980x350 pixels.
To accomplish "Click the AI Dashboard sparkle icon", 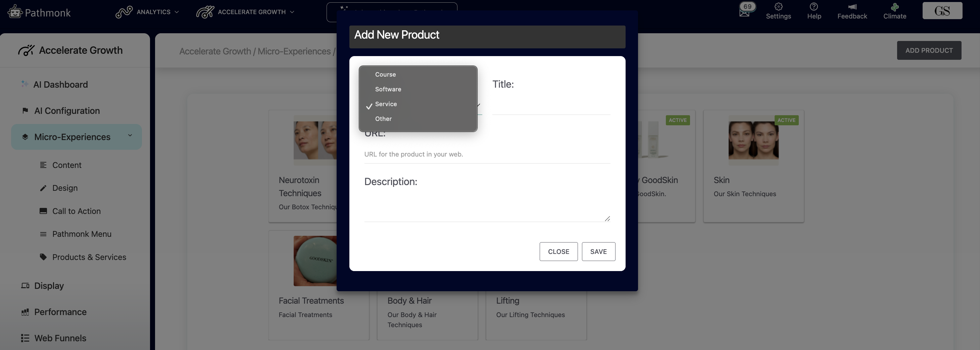I will pos(25,84).
